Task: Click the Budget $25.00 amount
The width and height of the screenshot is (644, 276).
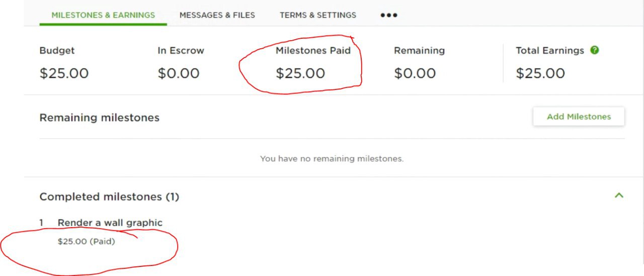Action: click(x=64, y=73)
